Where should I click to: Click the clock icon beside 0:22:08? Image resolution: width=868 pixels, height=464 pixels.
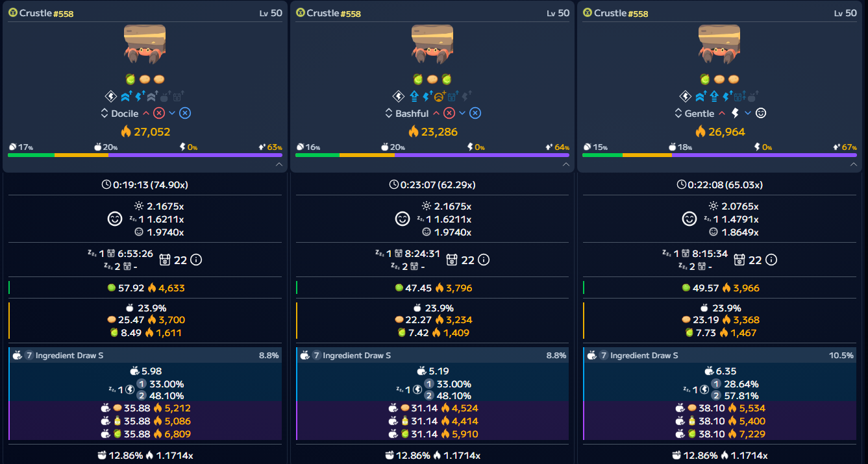coord(681,185)
